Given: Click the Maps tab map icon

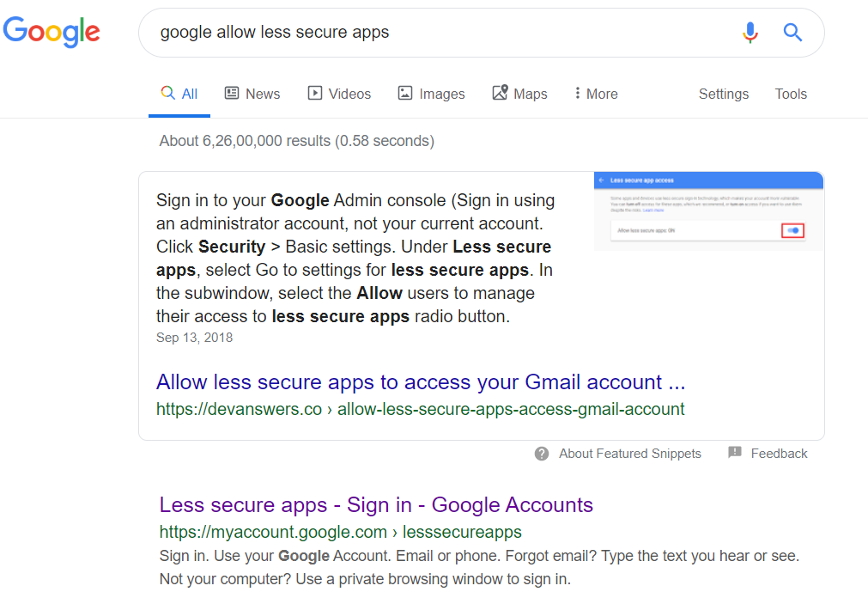Looking at the screenshot, I should click(x=500, y=93).
